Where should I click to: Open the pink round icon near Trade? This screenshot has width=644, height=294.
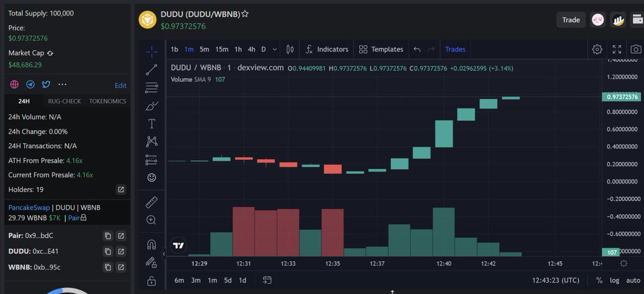(x=598, y=20)
